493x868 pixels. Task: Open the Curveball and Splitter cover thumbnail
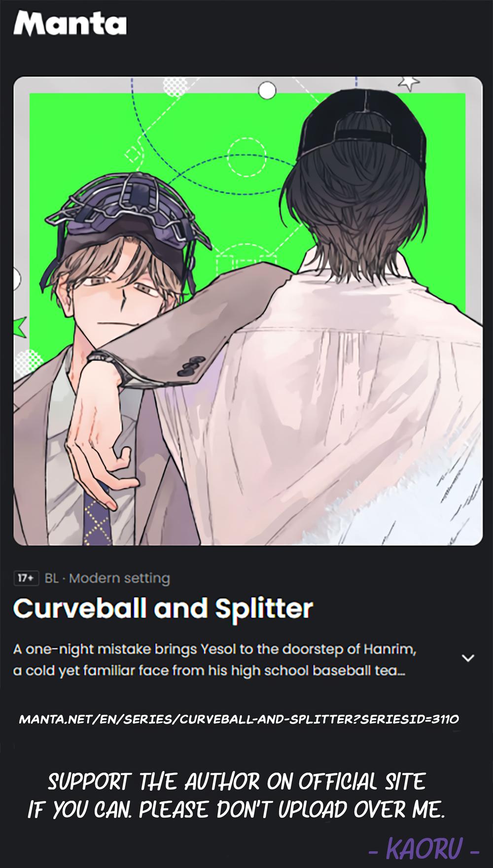[248, 311]
